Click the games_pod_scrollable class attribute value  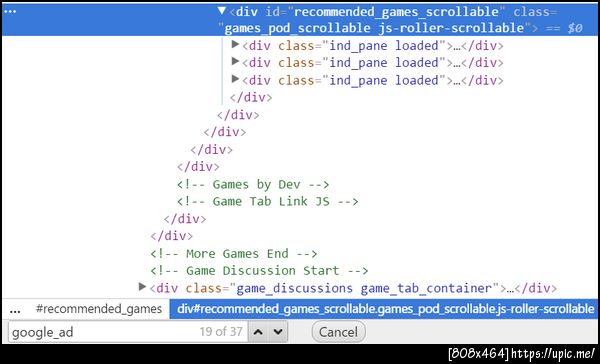pos(374,28)
